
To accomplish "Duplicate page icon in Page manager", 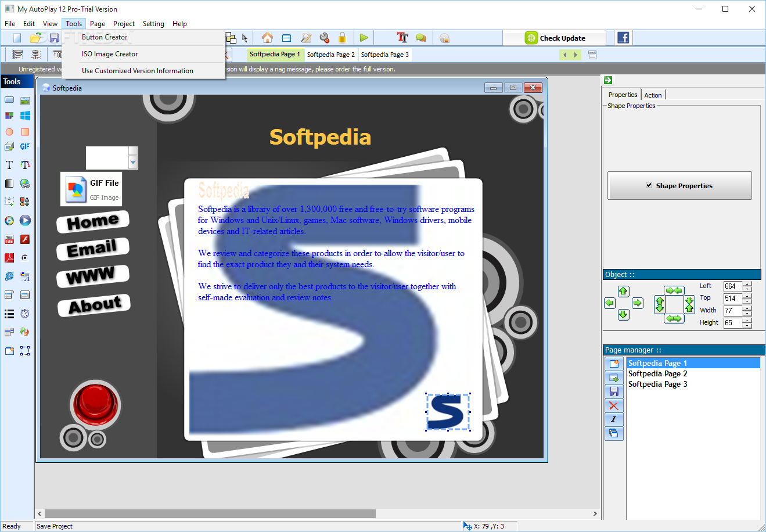I will click(x=614, y=433).
